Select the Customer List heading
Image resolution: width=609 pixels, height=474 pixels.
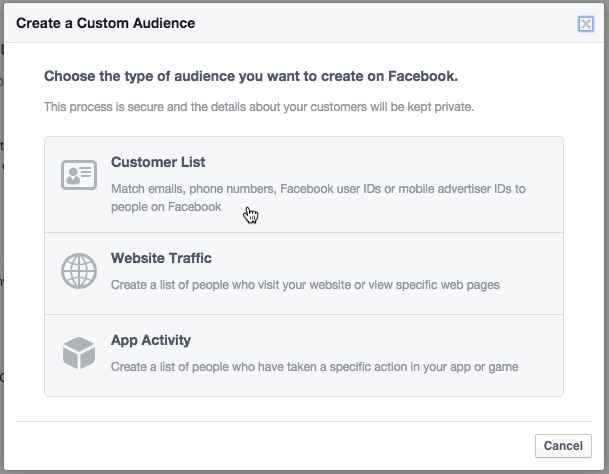pos(158,162)
